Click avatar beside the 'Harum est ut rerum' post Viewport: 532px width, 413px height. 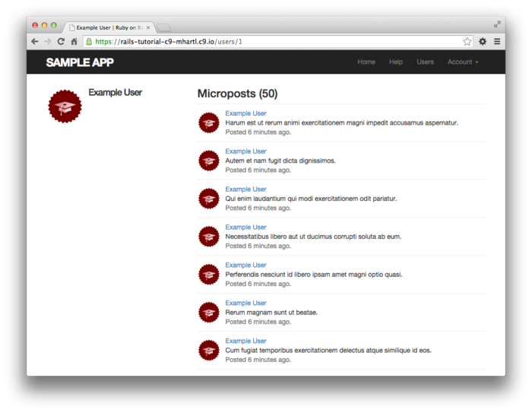[x=209, y=122]
